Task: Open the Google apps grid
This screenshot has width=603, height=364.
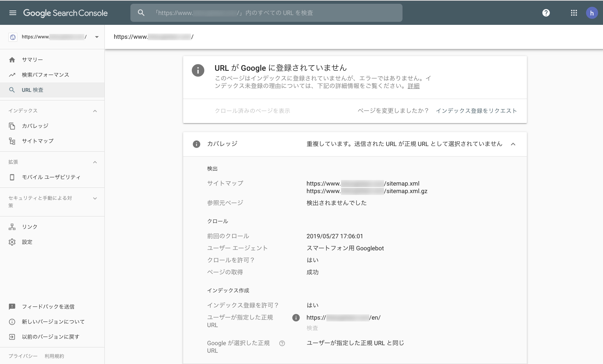Action: [574, 13]
